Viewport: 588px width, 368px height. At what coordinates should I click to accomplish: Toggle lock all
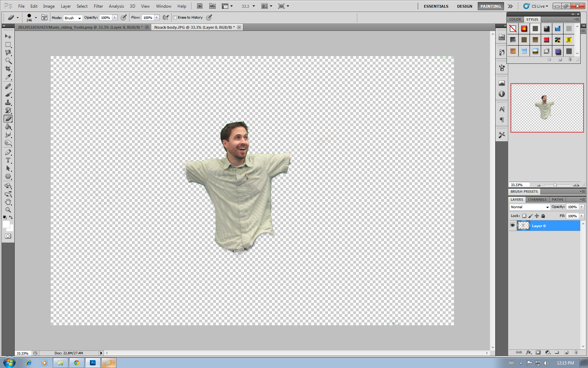click(x=543, y=216)
